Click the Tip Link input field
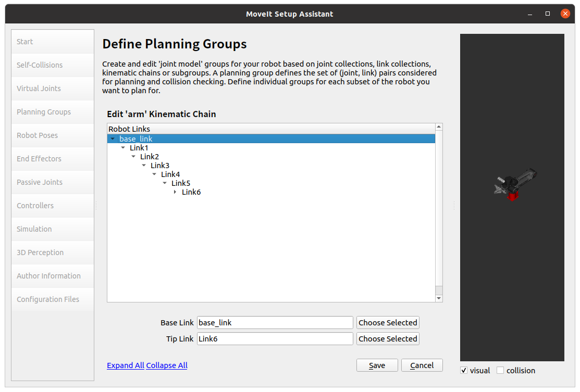Viewport: 580px width, 392px height. point(275,339)
